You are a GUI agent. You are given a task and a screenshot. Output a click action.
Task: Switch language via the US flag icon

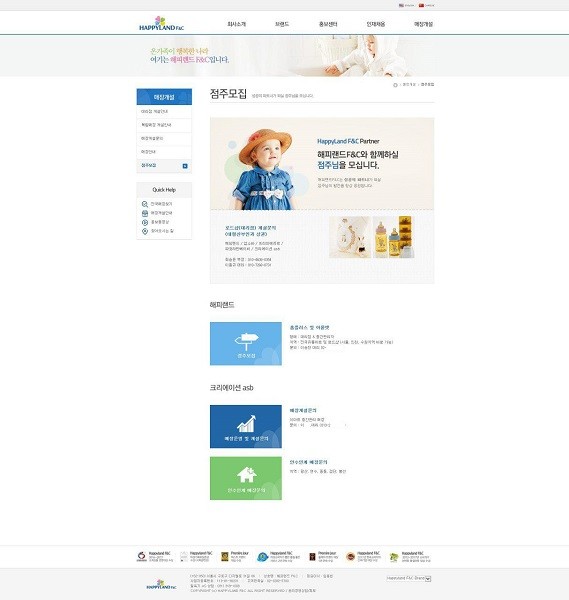401,5
